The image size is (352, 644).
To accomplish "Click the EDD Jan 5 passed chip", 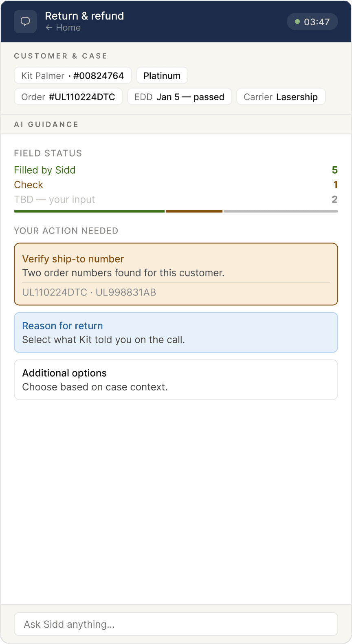I will tap(179, 97).
